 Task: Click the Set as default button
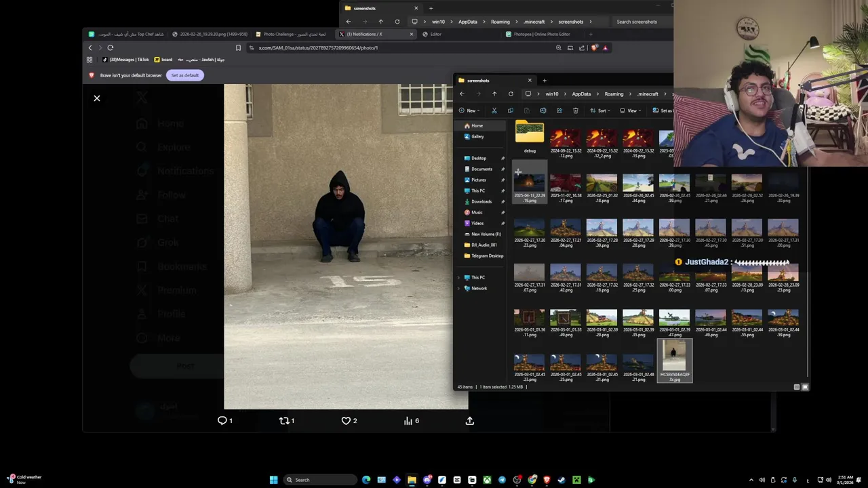click(x=184, y=75)
